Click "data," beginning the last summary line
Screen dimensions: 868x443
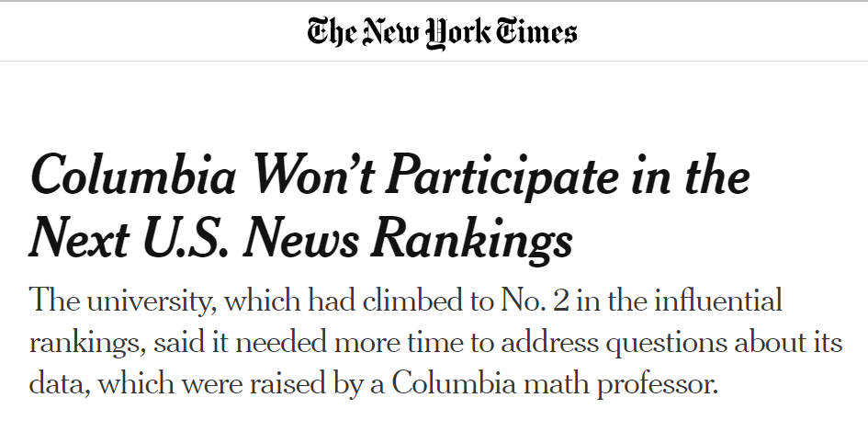point(60,384)
